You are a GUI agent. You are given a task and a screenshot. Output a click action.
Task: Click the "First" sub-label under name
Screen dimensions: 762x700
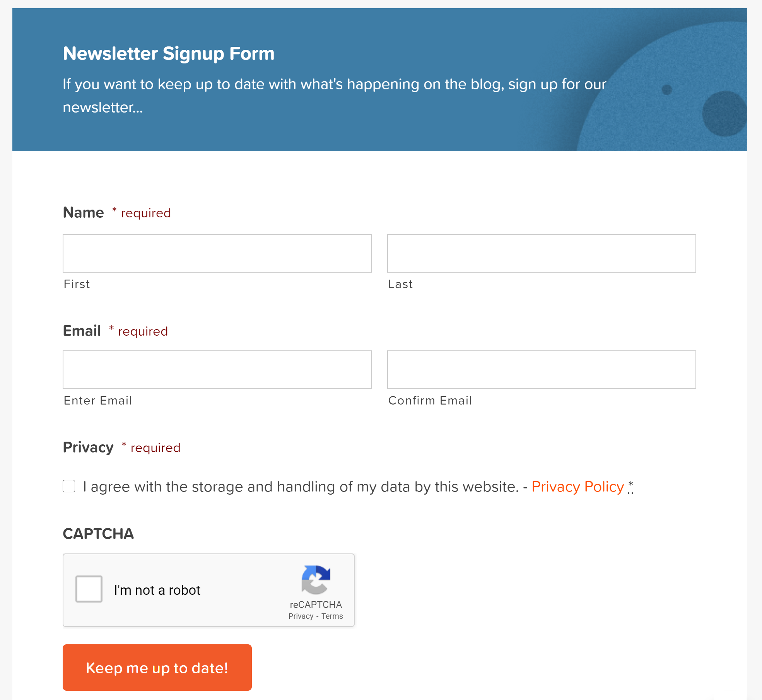point(77,284)
